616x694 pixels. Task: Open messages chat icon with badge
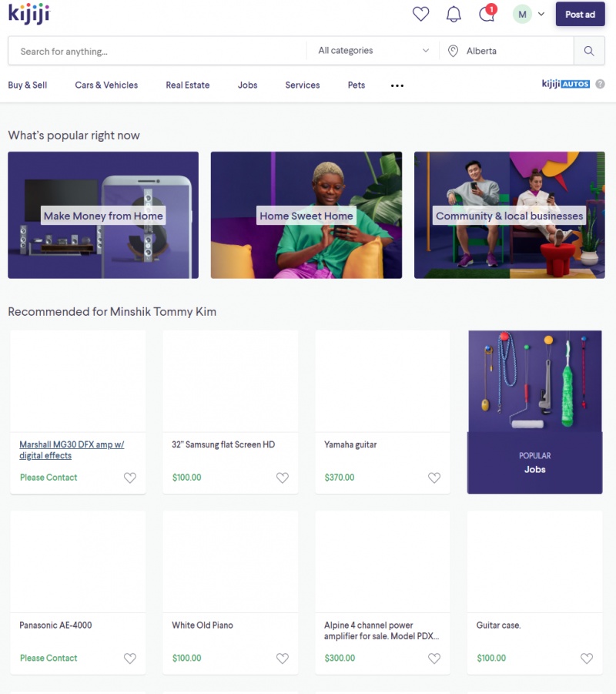(x=487, y=14)
